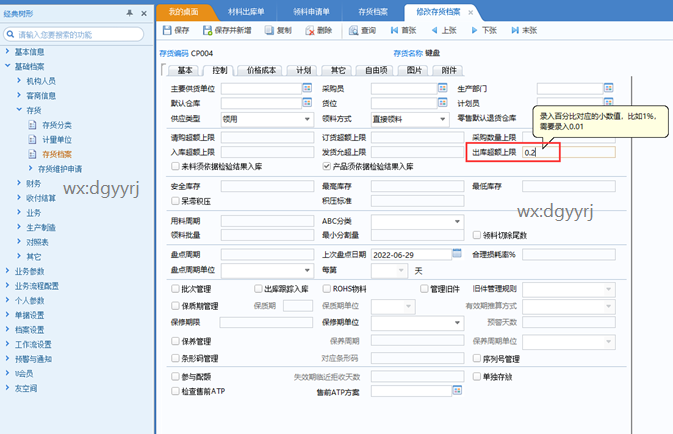Viewport: 673px width, 434px height.
Task: Open 保修期单位 dropdown
Action: [x=457, y=322]
